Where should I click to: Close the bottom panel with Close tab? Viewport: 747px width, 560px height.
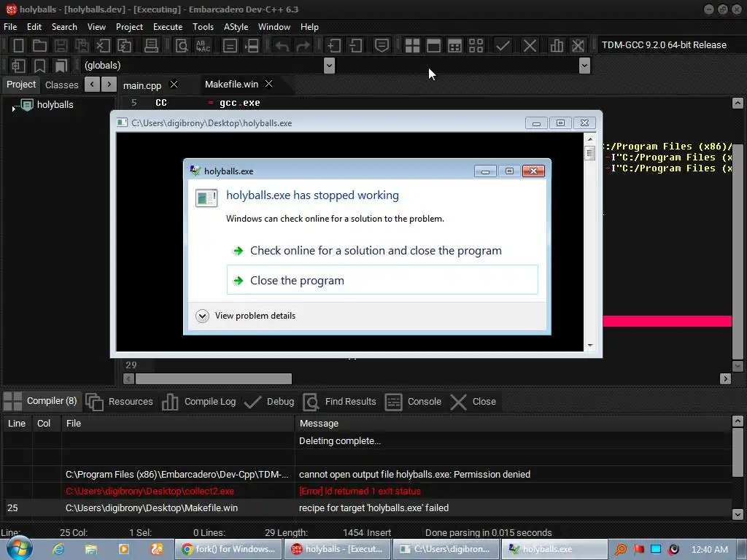coord(473,402)
